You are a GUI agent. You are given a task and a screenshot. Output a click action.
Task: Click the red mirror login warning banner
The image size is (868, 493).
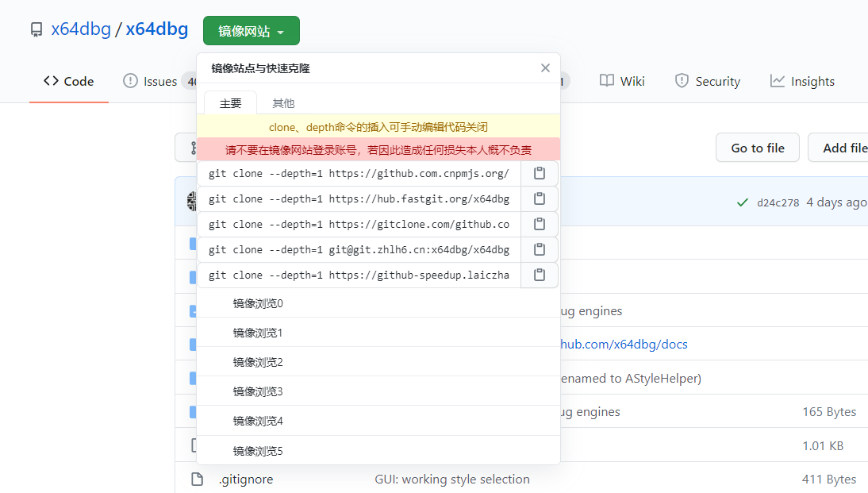coord(378,149)
